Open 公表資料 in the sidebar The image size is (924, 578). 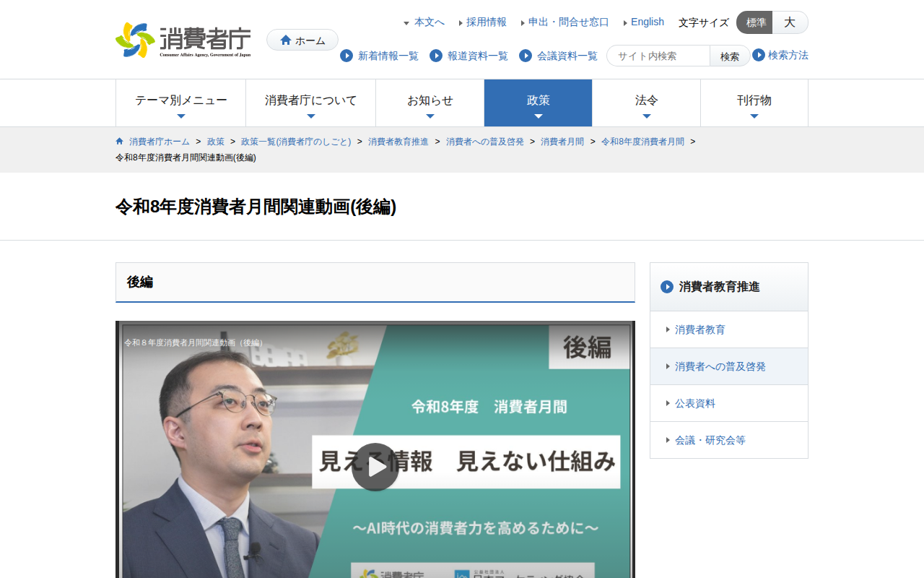coord(729,403)
